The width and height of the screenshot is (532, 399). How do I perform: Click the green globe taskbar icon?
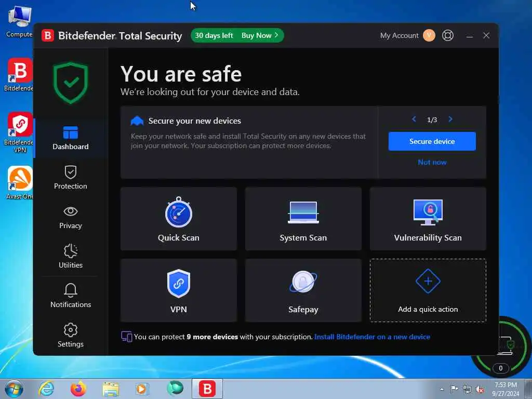pyautogui.click(x=175, y=388)
